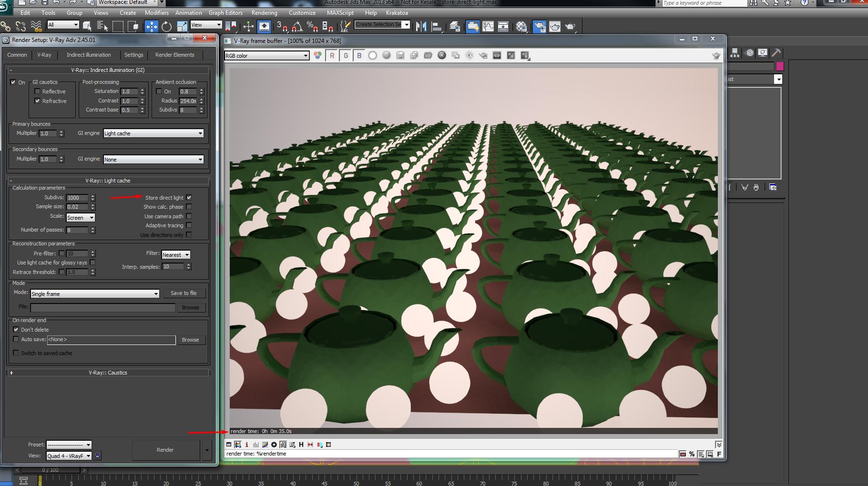Enable Use camera path checkbox
Screen dimensions: 868x486
click(189, 216)
